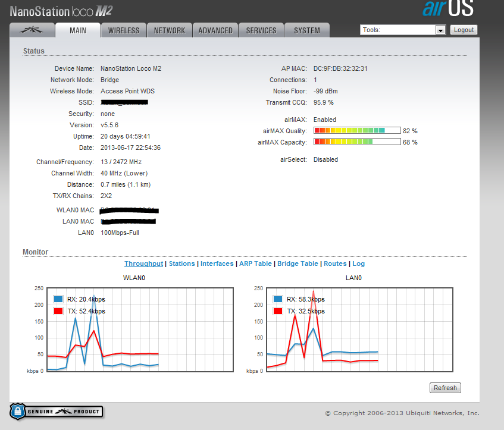Select the network mode value Bridge

click(109, 80)
